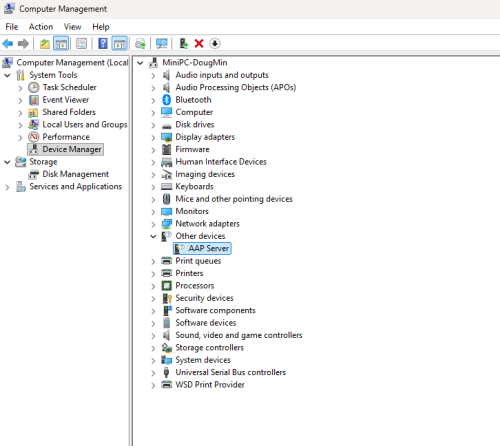Select the System devices category
The image size is (500, 446).
(x=203, y=360)
